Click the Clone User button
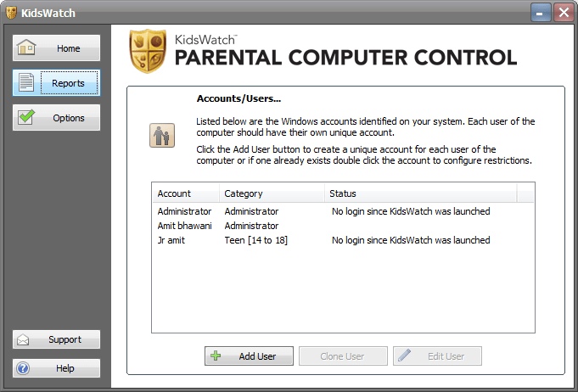This screenshot has height=392, width=578. pyautogui.click(x=343, y=356)
